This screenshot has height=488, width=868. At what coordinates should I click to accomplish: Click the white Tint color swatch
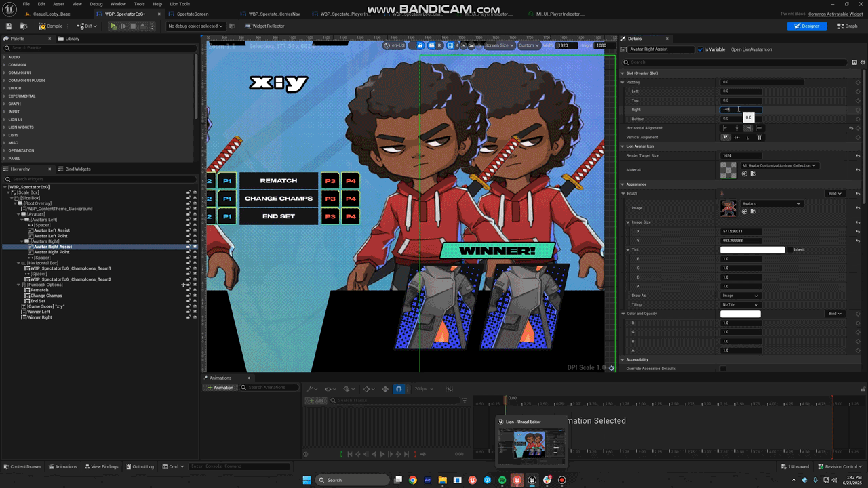pyautogui.click(x=752, y=249)
